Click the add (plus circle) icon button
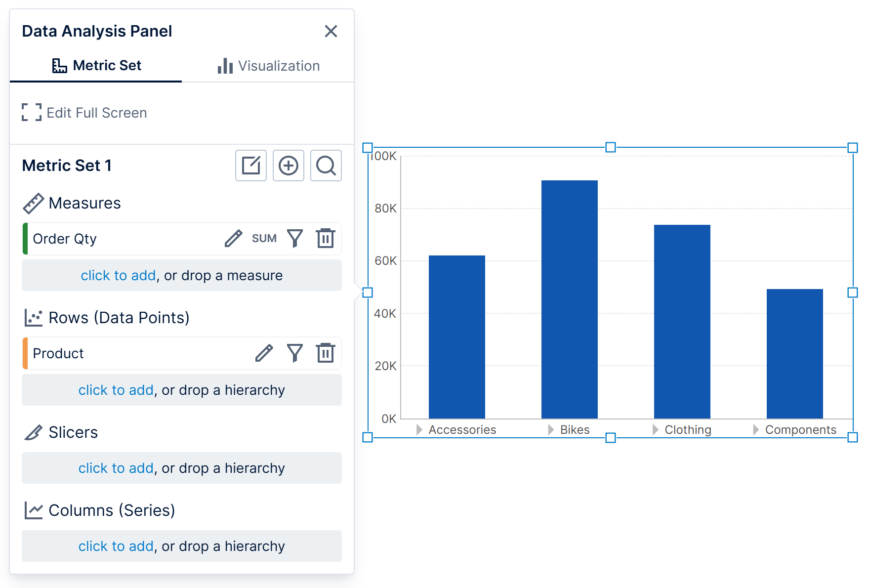The width and height of the screenshot is (869, 588). tap(289, 166)
